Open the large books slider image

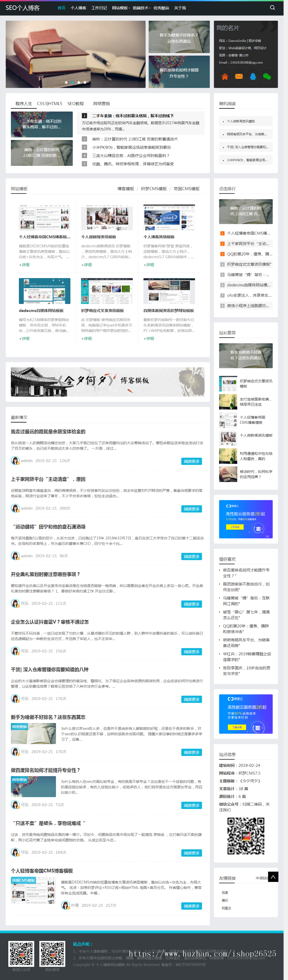(x=76, y=54)
